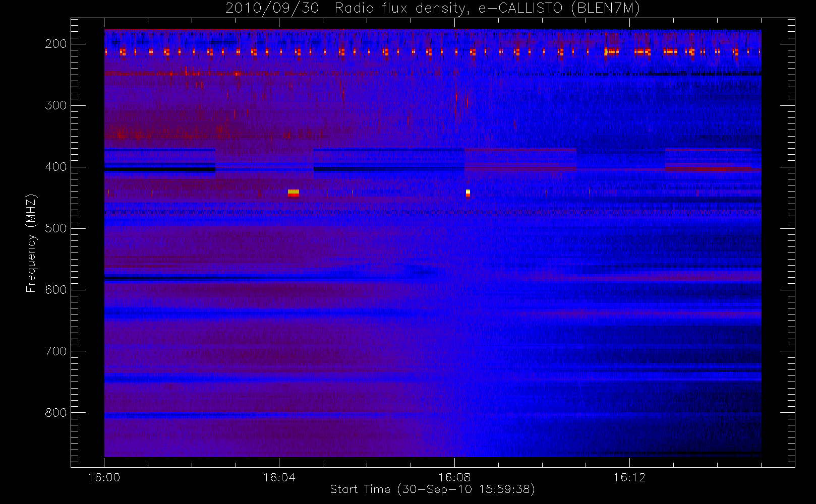Click the 16:08 time tick label
Viewport: 816px width, 504px height.
[454, 477]
